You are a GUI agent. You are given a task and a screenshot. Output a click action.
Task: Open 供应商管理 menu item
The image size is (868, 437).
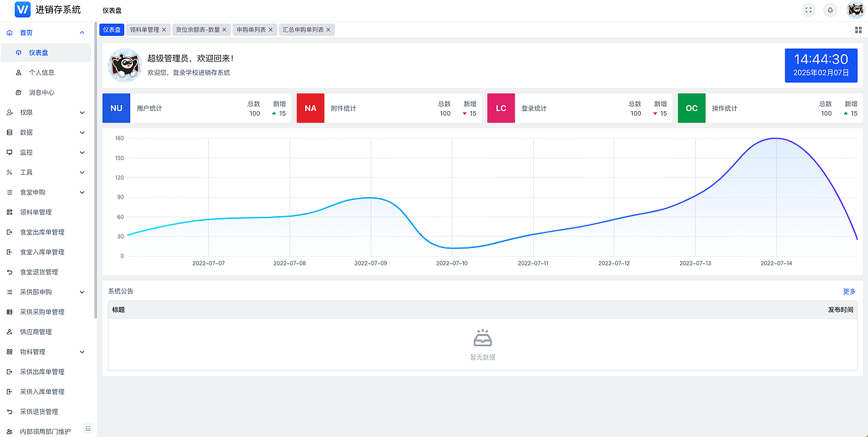pyautogui.click(x=45, y=332)
